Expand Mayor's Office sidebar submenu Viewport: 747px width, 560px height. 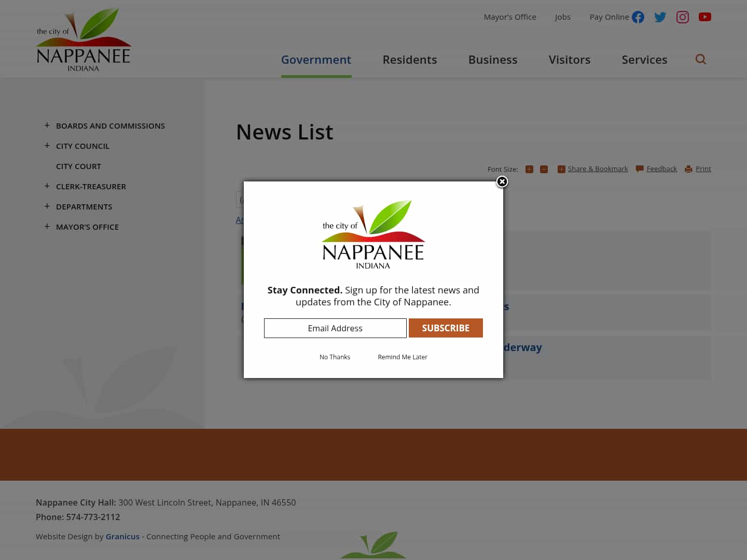[47, 227]
